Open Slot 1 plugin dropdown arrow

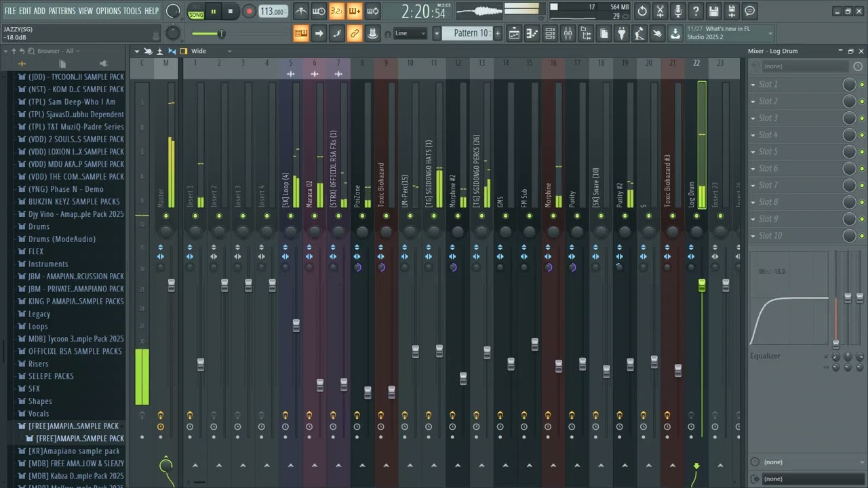click(753, 85)
